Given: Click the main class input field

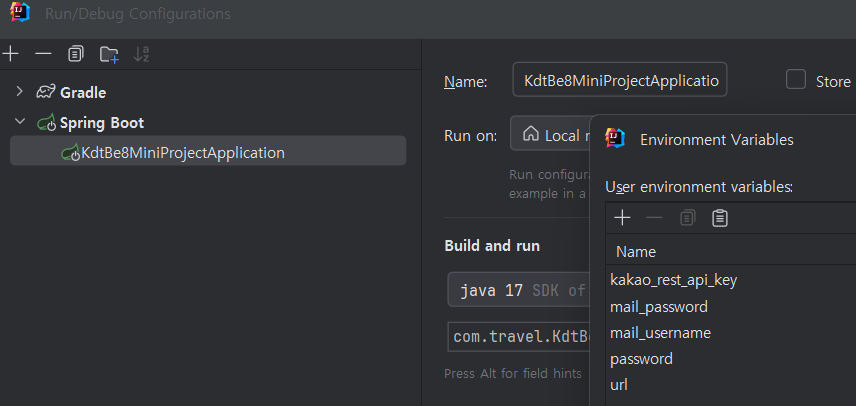Looking at the screenshot, I should pyautogui.click(x=518, y=336).
